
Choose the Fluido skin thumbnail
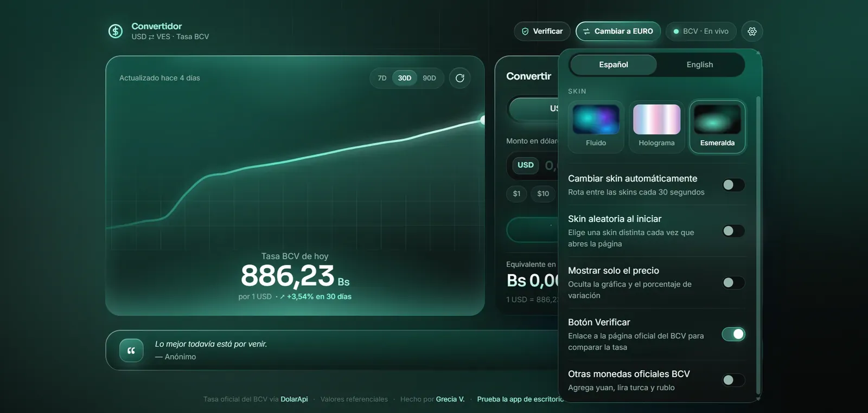tap(596, 127)
